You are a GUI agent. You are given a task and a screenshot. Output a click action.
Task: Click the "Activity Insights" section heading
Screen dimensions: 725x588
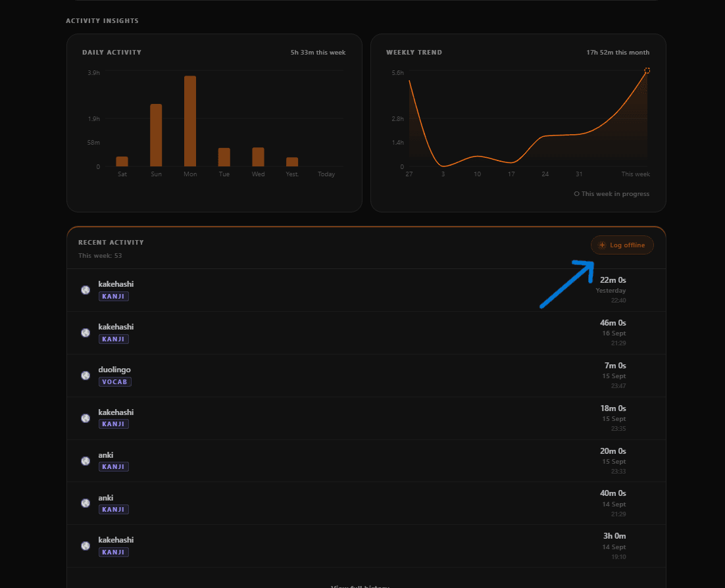coord(102,21)
